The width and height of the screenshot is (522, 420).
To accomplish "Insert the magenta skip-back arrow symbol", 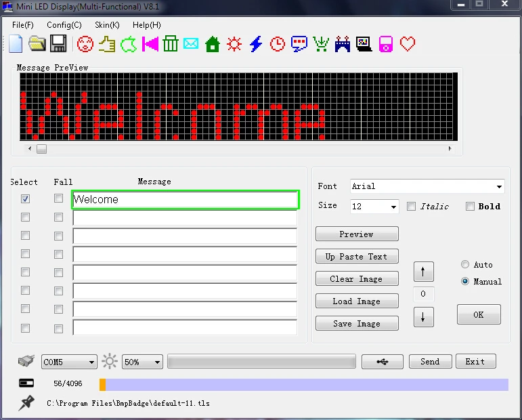I will tap(150, 44).
